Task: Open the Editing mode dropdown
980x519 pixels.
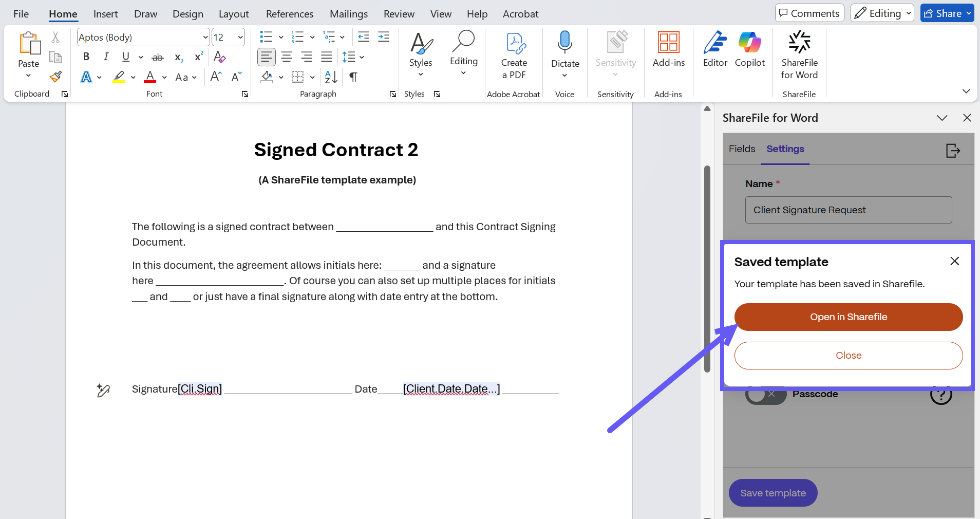Action: coord(882,13)
